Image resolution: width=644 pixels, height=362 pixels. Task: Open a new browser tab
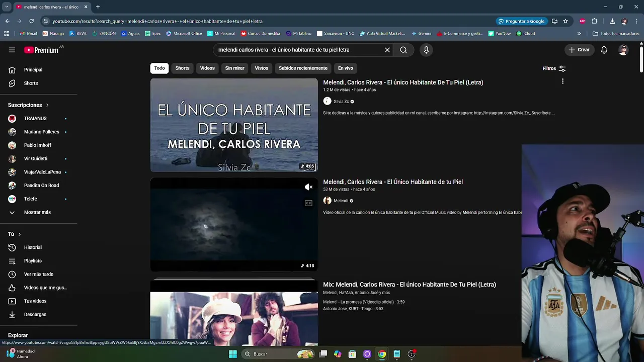point(98,7)
